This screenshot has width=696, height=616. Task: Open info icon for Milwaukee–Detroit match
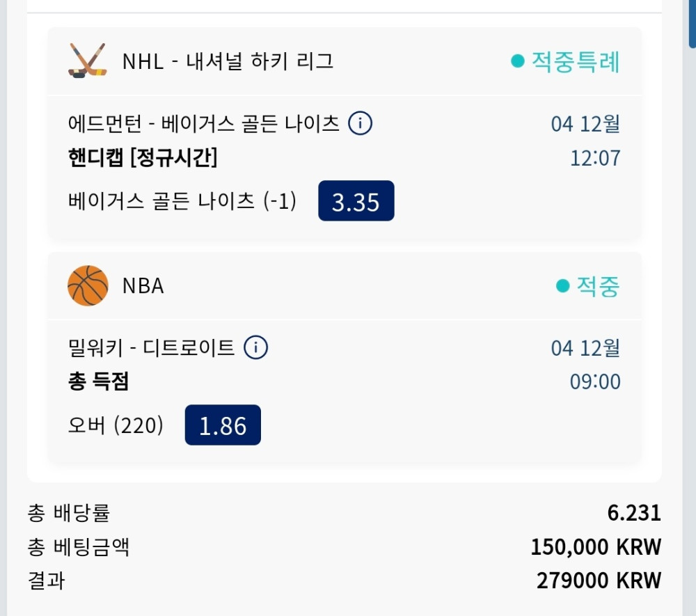pos(255,347)
